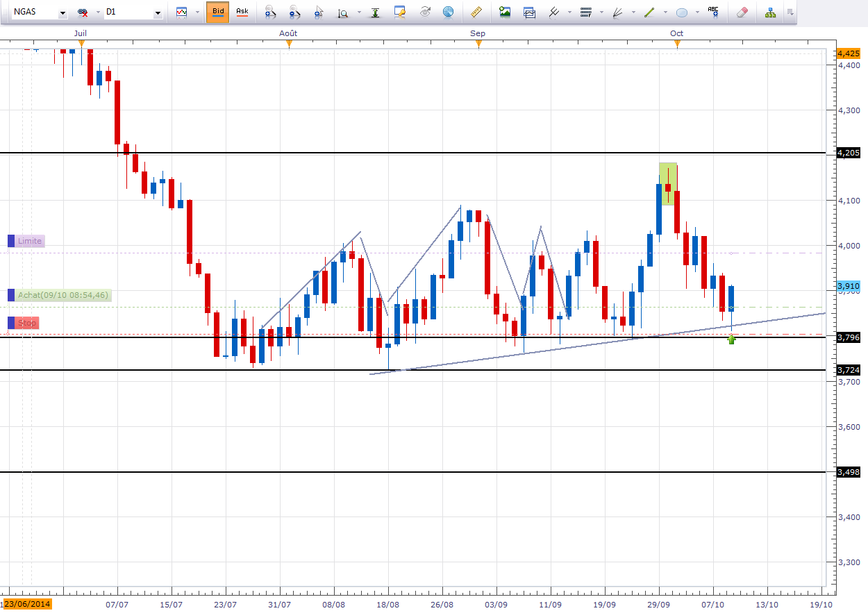868x613 pixels.
Task: Click the zoom out magnifier icon
Action: 294,12
